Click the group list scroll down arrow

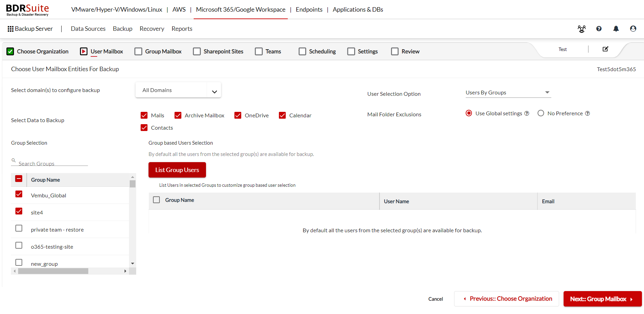[x=132, y=264]
